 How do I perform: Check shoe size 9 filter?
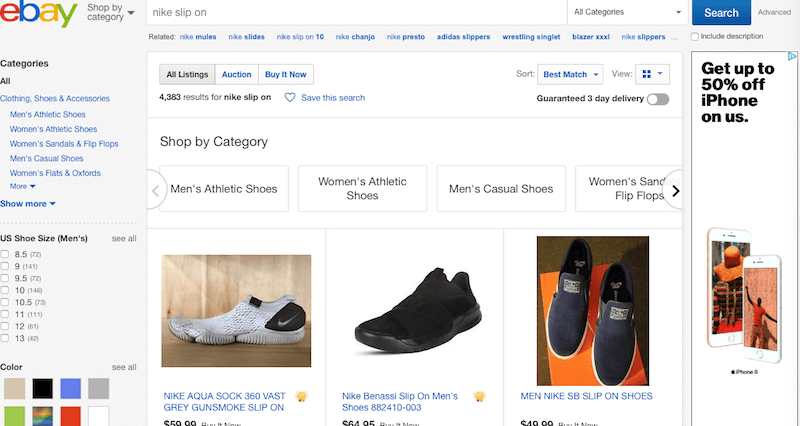(5, 266)
